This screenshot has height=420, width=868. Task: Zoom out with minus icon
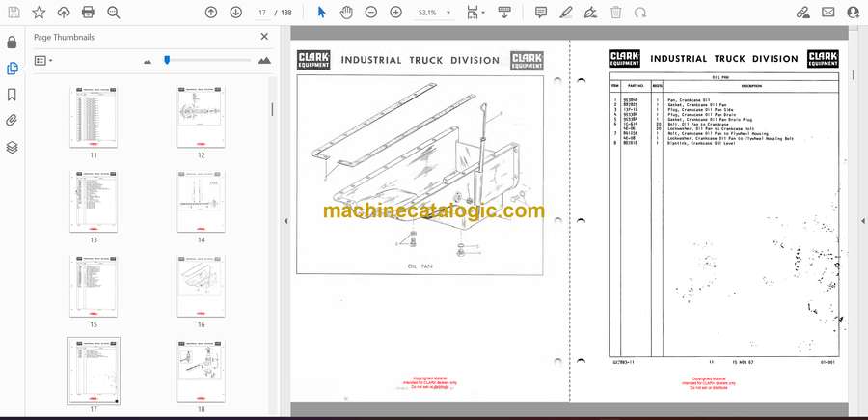pyautogui.click(x=371, y=13)
